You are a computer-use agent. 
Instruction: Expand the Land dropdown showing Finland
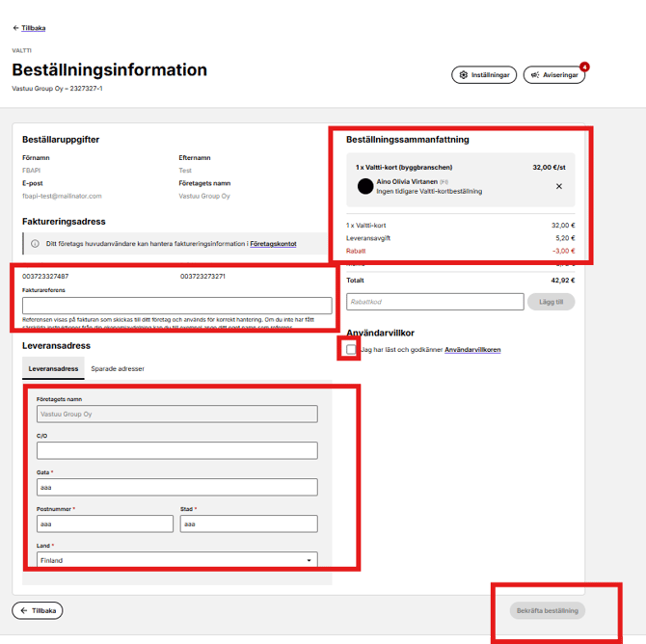click(177, 560)
